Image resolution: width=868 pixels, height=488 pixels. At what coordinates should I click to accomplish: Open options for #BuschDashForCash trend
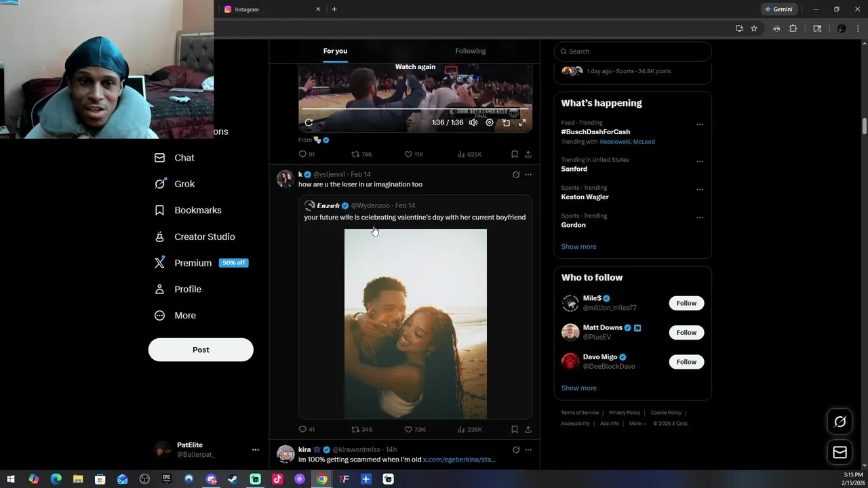pos(700,124)
